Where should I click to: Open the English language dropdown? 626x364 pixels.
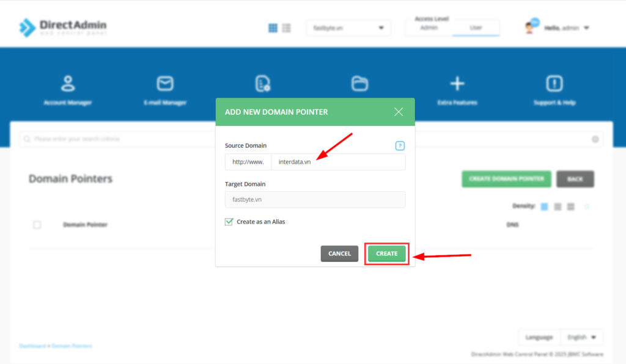(582, 337)
